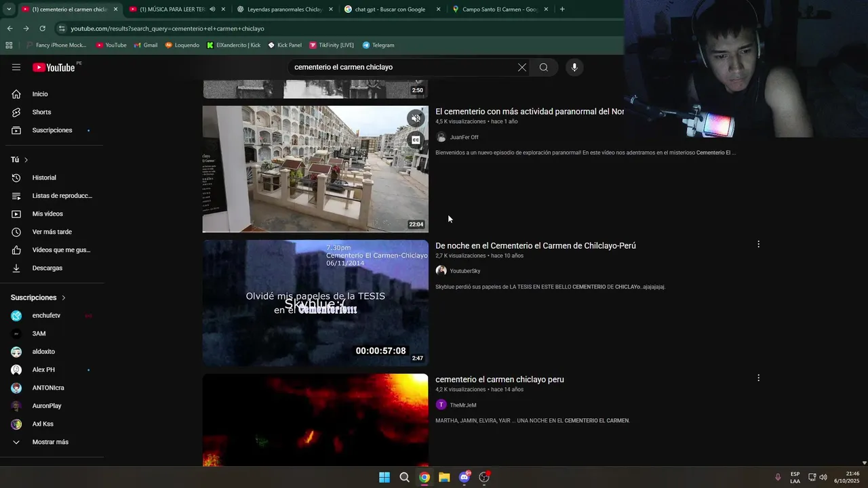Open Discord from taskbar
Image resolution: width=868 pixels, height=488 pixels.
point(465,477)
